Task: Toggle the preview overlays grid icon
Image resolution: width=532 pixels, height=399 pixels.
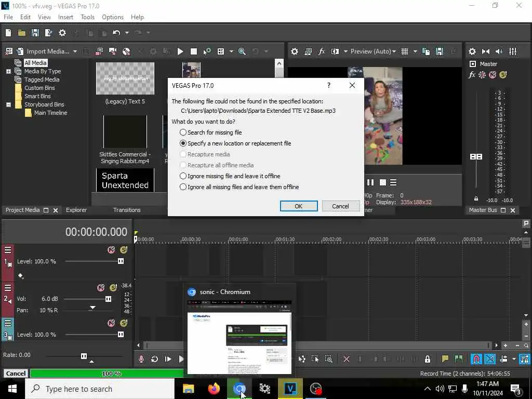Action: click(404, 51)
